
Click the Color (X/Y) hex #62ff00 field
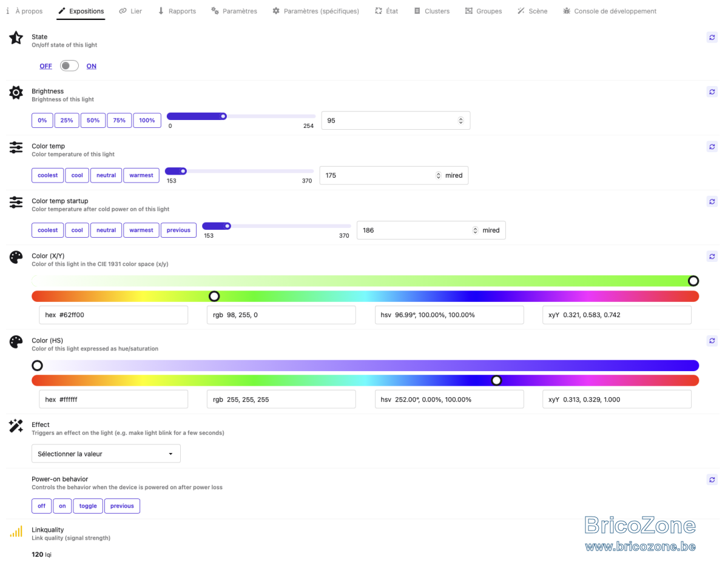click(113, 315)
